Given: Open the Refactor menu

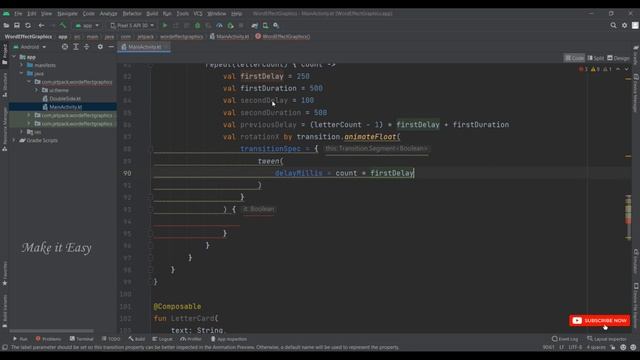Looking at the screenshot, I should coord(132,13).
